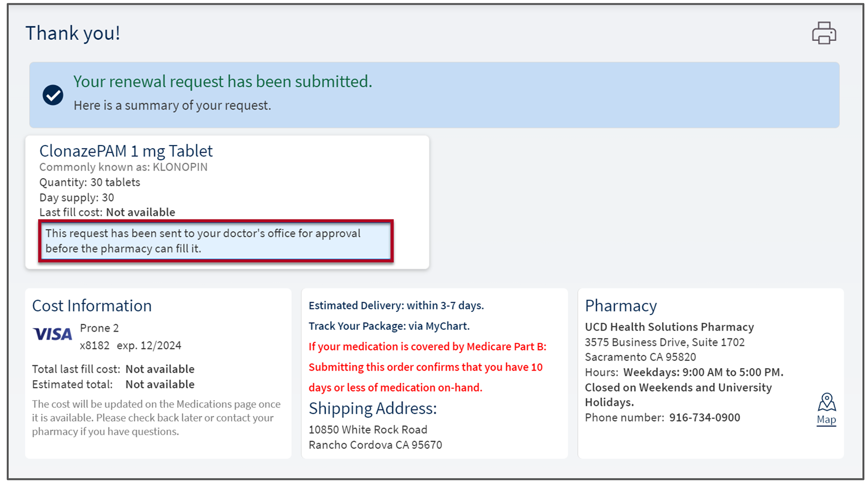Select '3575 Business Drive, Suite 1702' address
Viewport: 868px width, 484px height.
665,343
